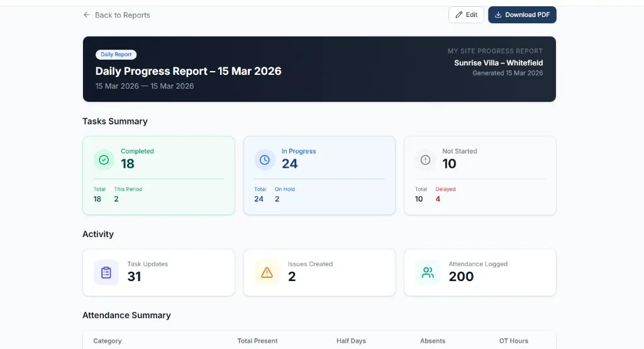The height and width of the screenshot is (349, 644).
Task: Click the In Progress count 24
Action: (289, 164)
